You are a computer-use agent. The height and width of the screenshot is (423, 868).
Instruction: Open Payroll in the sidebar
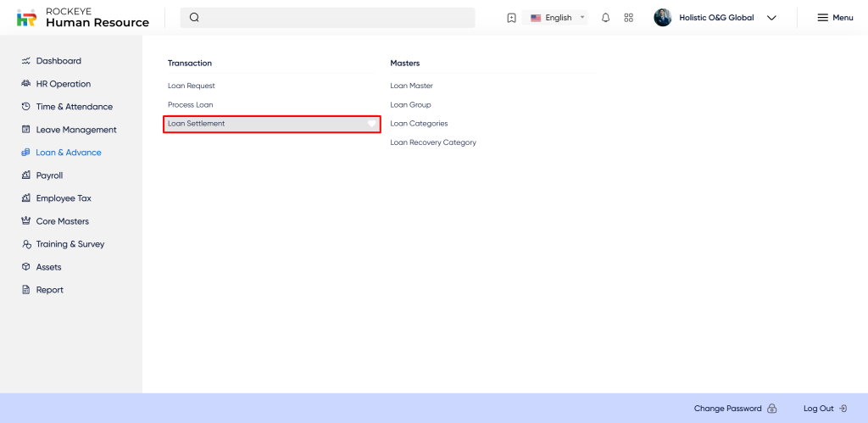(49, 175)
